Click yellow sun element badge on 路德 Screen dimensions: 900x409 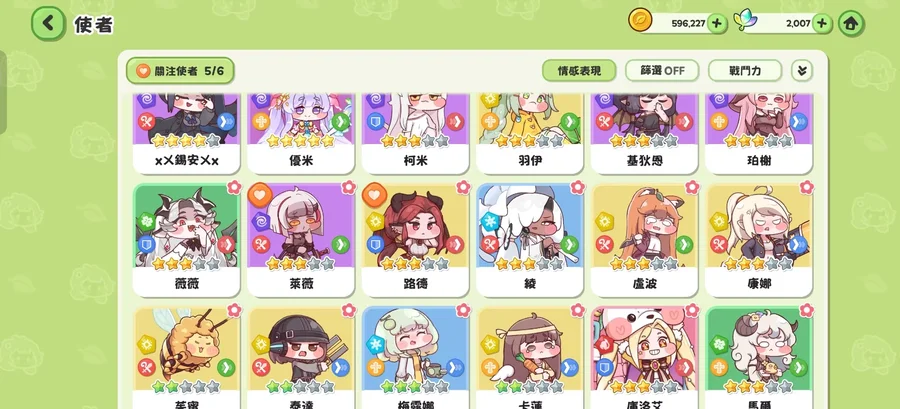(x=375, y=221)
